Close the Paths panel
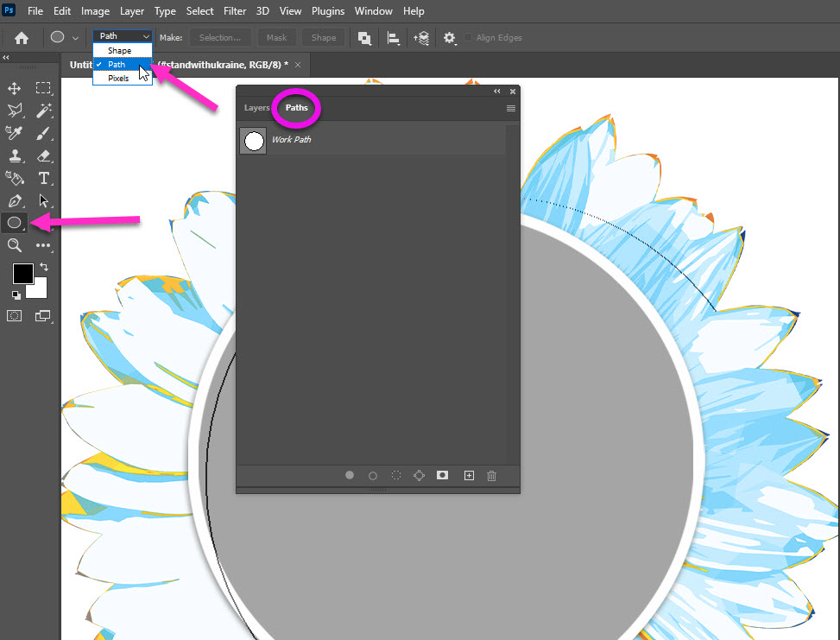 click(513, 92)
